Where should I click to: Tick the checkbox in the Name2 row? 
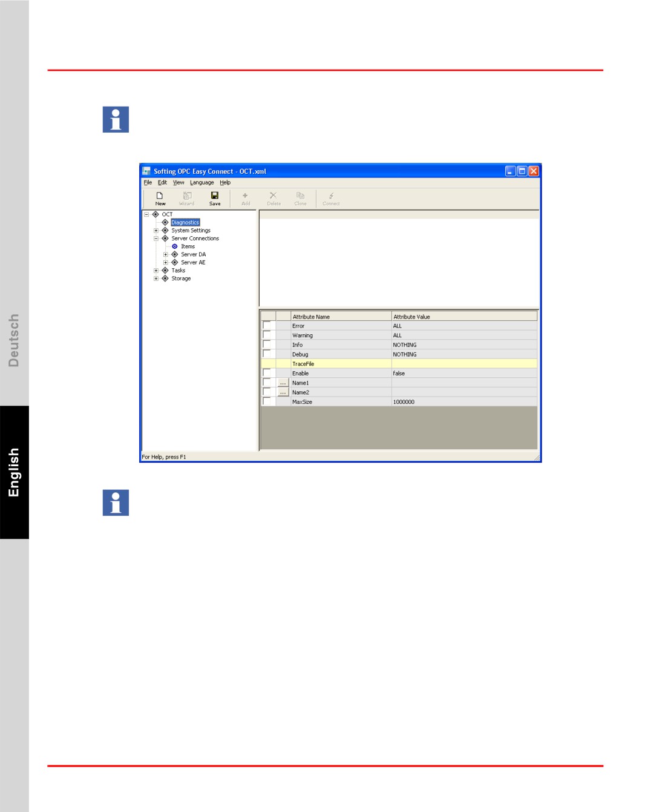(x=266, y=392)
